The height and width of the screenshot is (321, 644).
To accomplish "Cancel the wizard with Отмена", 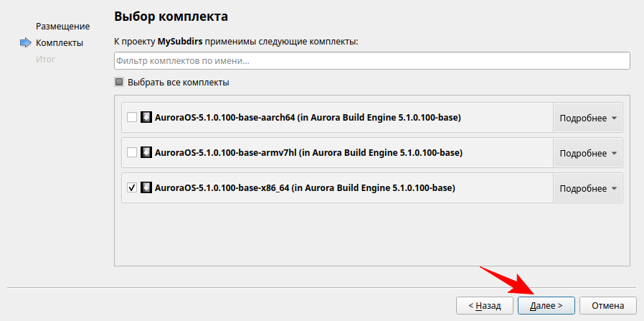I will tap(607, 305).
